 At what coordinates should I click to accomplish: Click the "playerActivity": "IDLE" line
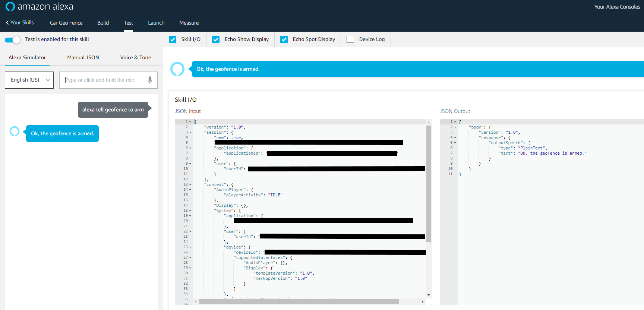(x=253, y=195)
